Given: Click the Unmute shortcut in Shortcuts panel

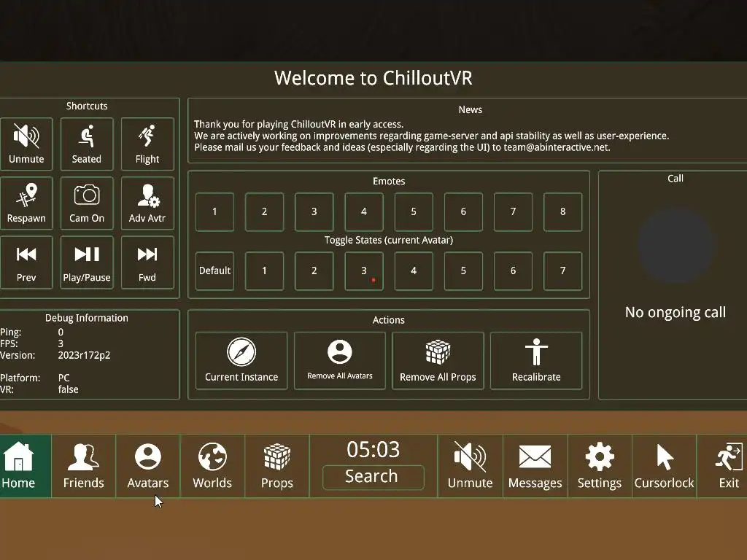Looking at the screenshot, I should click(x=26, y=144).
